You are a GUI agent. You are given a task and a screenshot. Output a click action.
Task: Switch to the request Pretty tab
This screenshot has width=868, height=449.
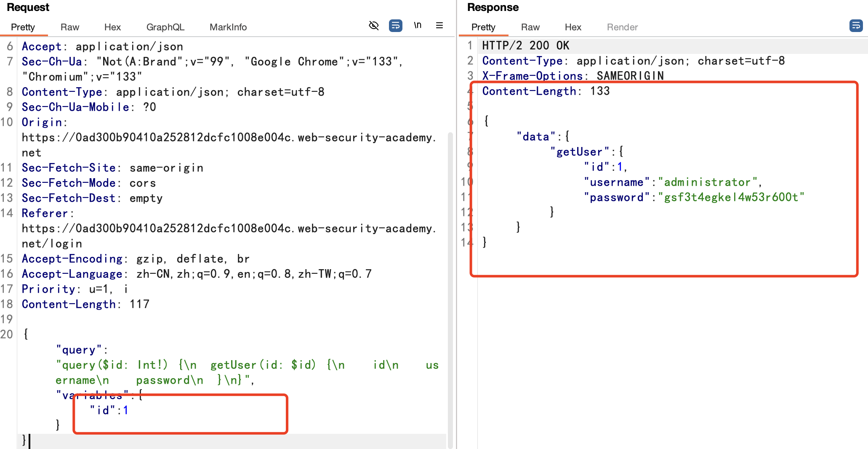tap(23, 27)
